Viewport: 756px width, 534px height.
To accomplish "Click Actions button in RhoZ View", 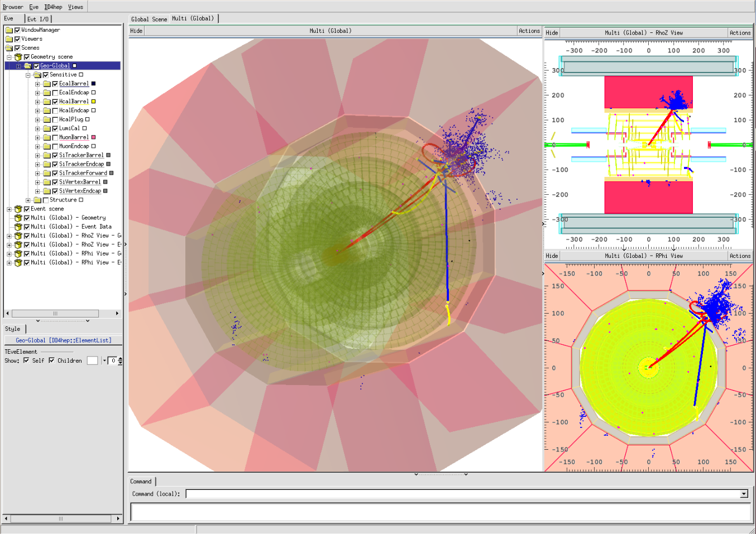I will coord(740,33).
